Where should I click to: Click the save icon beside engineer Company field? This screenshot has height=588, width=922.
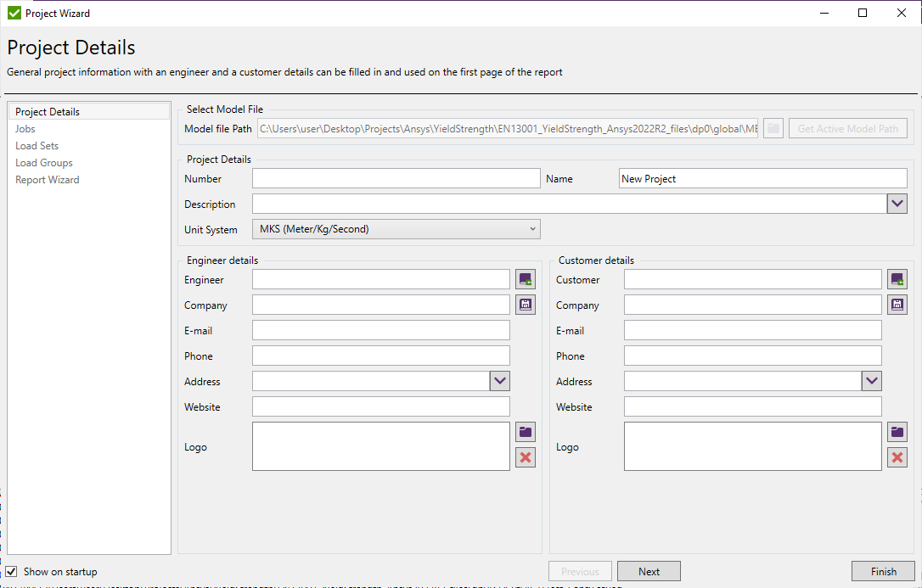pyautogui.click(x=525, y=305)
